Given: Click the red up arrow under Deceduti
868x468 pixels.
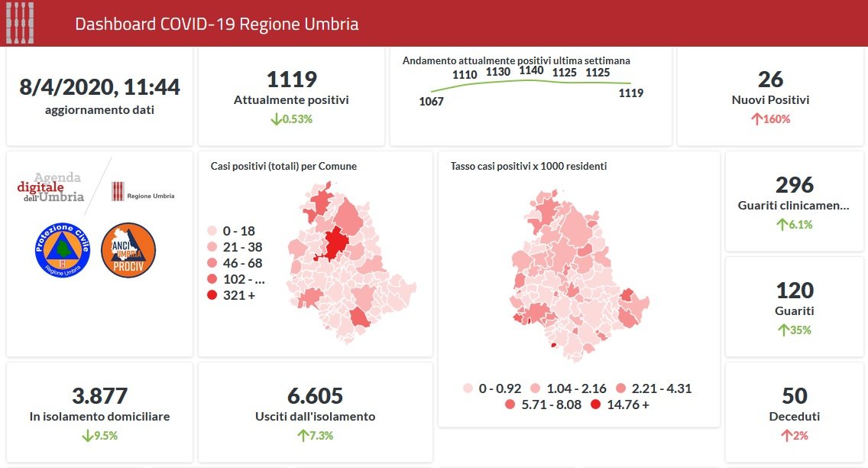Looking at the screenshot, I should (x=785, y=435).
